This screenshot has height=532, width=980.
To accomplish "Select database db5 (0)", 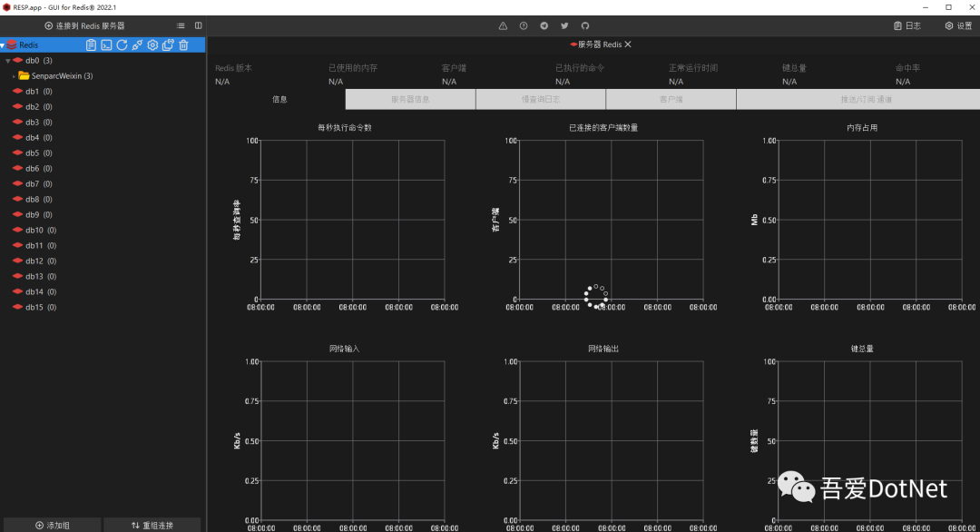I will pyautogui.click(x=39, y=153).
